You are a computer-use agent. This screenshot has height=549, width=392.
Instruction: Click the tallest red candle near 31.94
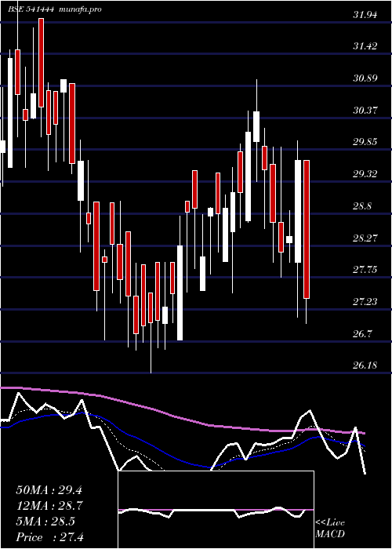click(42, 63)
